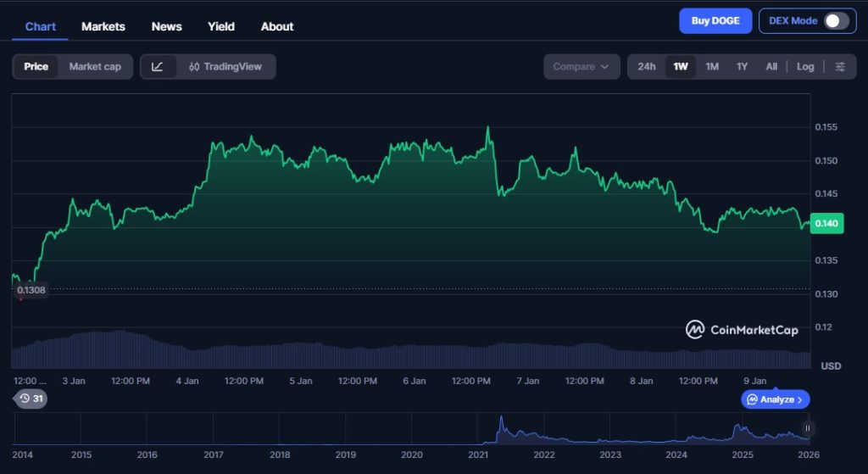This screenshot has height=474, width=868.
Task: Click the history clock 31 badge
Action: coord(31,399)
